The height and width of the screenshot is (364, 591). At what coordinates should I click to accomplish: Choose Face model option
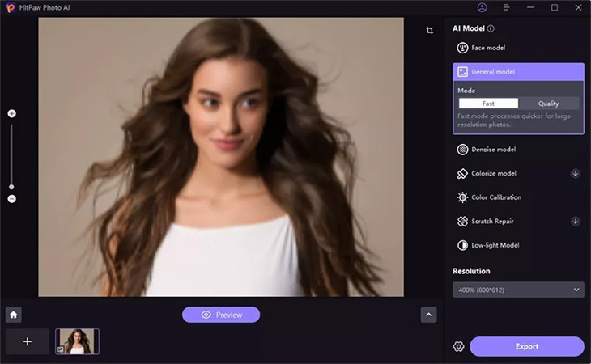[518, 48]
